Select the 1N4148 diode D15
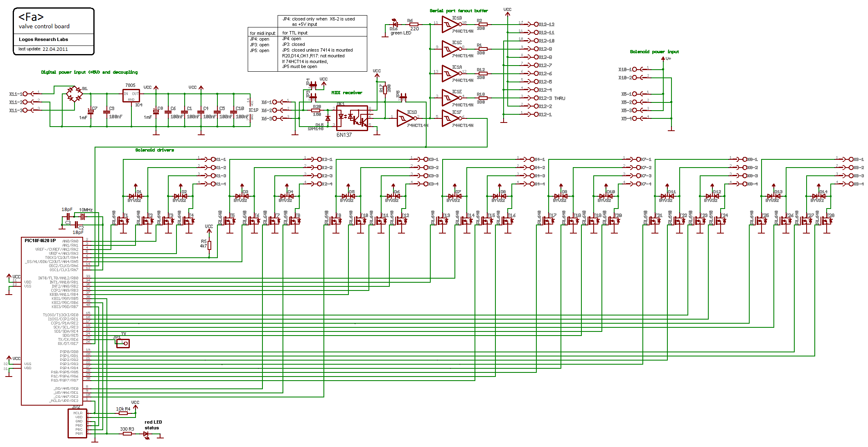 point(328,118)
